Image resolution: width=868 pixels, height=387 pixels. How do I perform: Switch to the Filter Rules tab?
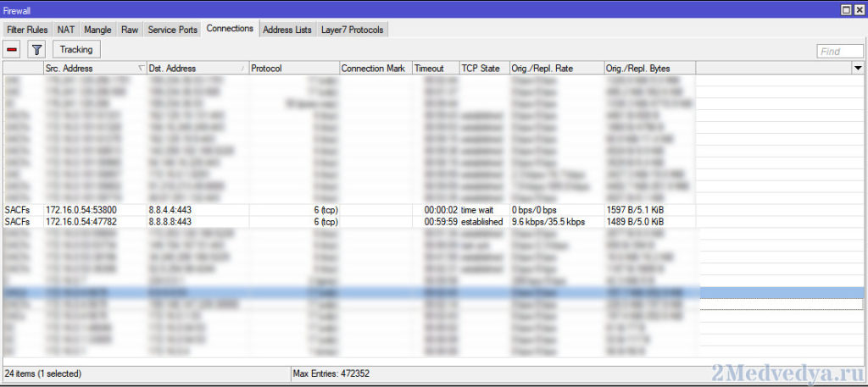point(27,30)
